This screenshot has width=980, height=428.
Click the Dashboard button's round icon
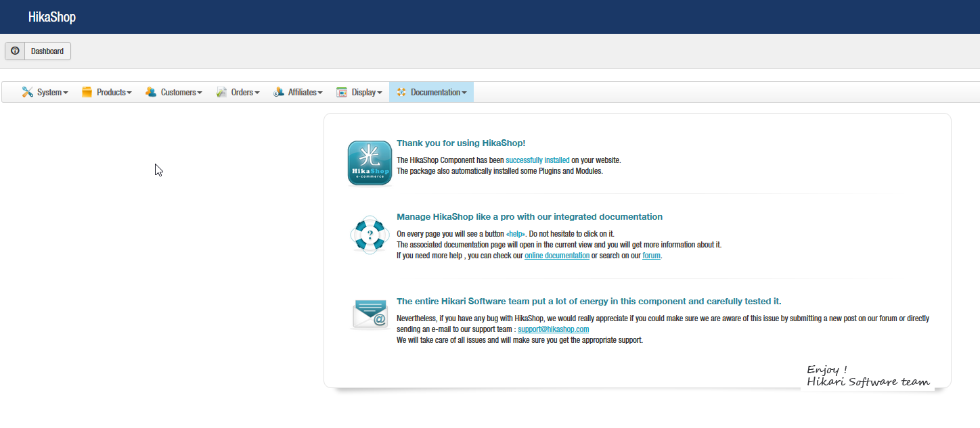tap(15, 51)
